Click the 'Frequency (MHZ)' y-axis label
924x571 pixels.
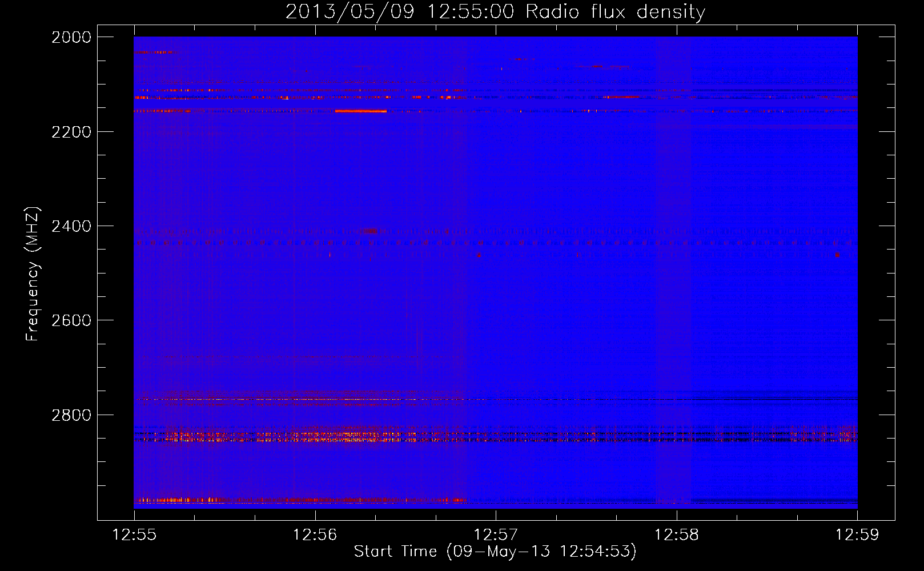tap(33, 274)
